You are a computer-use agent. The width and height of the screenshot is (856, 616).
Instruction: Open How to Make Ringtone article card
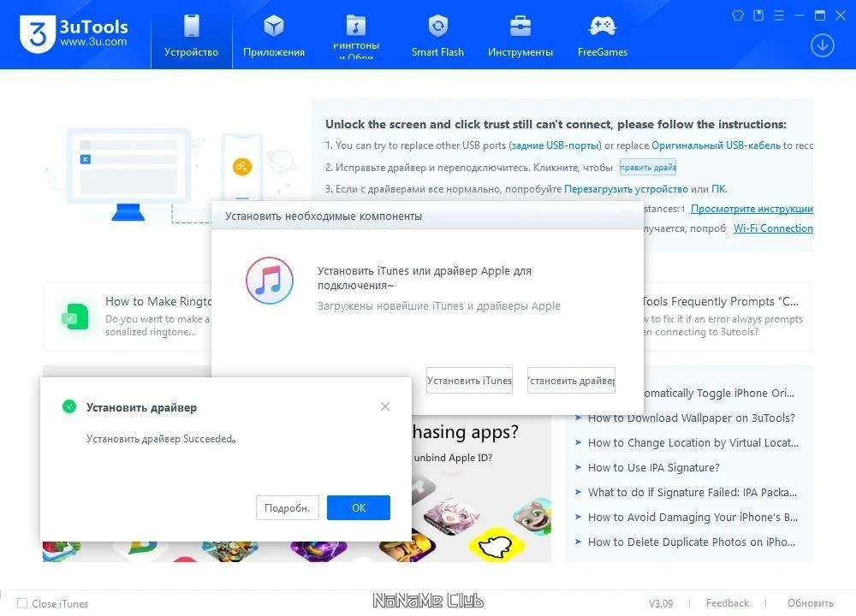pos(128,317)
